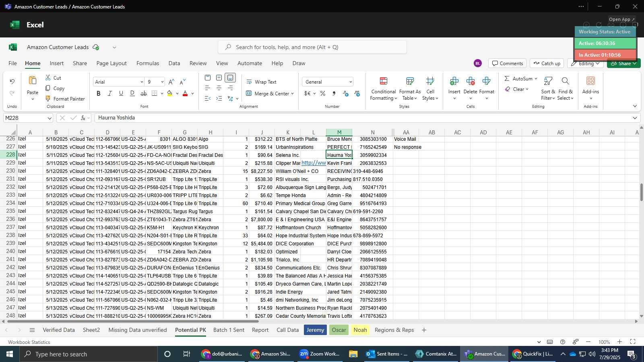Open the cell Borders tool
This screenshot has width=644, height=362.
pos(155,93)
